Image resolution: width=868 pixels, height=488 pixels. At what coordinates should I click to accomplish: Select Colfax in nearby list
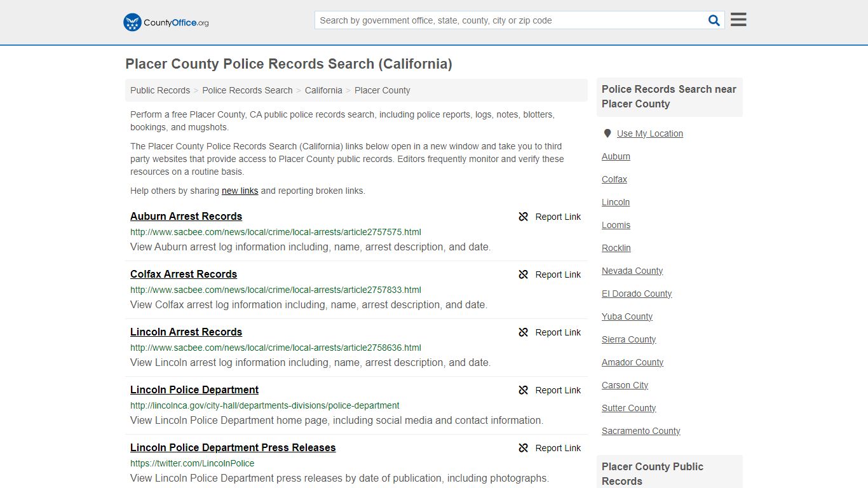(614, 179)
